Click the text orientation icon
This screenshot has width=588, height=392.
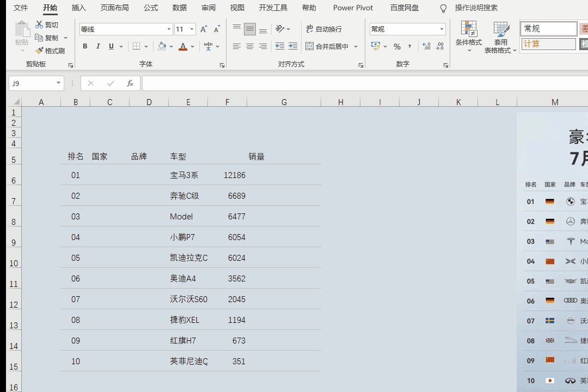point(280,28)
